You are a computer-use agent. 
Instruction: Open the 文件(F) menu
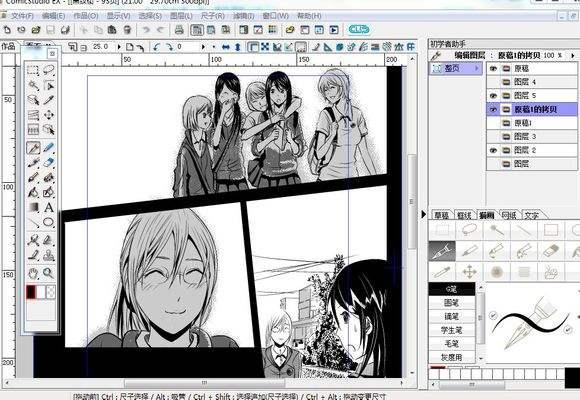click(x=22, y=16)
